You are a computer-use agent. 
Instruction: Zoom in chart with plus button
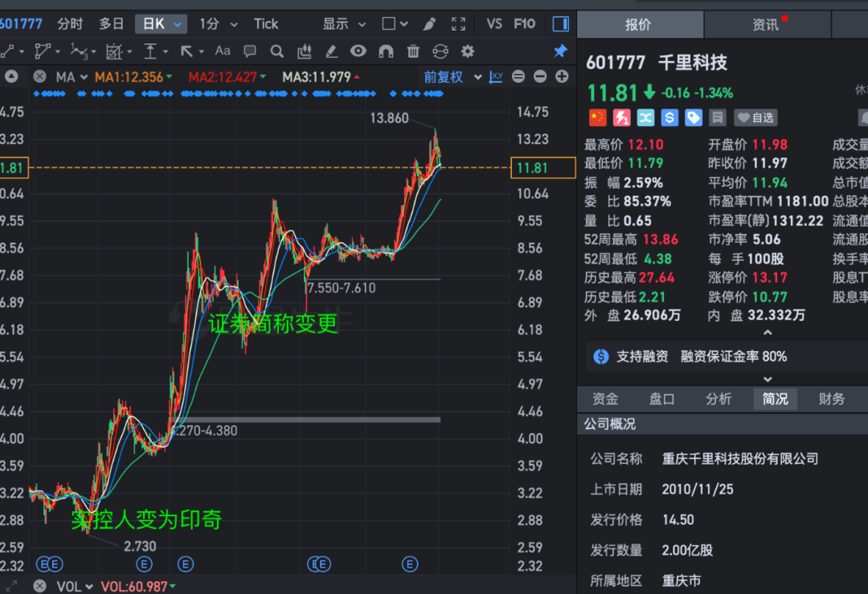tap(562, 77)
